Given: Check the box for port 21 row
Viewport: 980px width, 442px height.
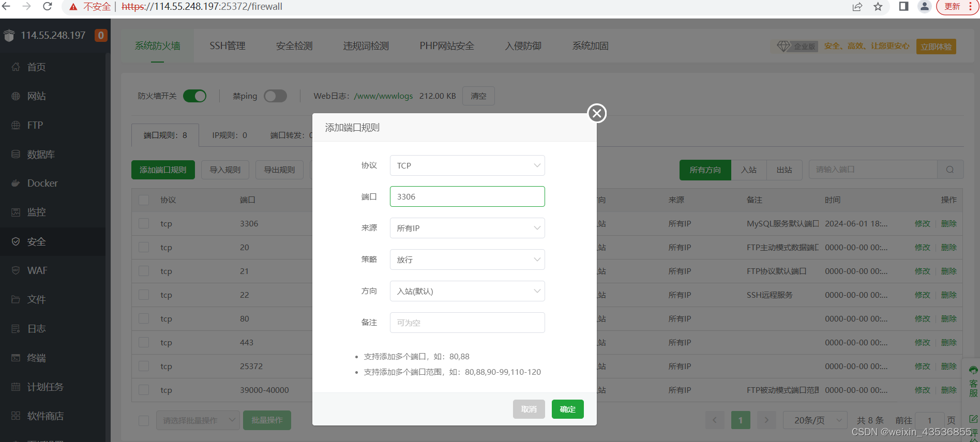Looking at the screenshot, I should [144, 271].
